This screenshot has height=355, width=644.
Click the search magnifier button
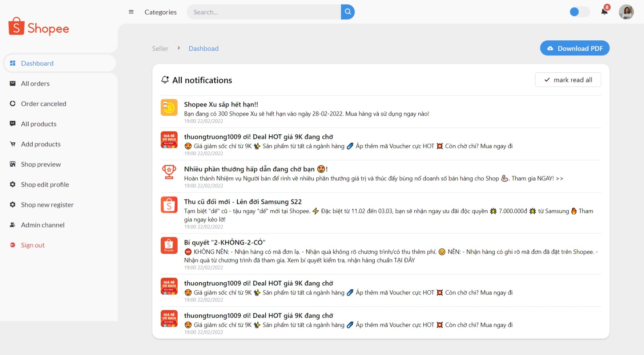[348, 12]
